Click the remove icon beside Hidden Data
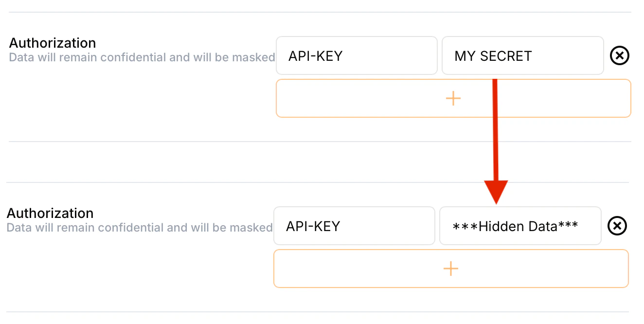 tap(617, 226)
